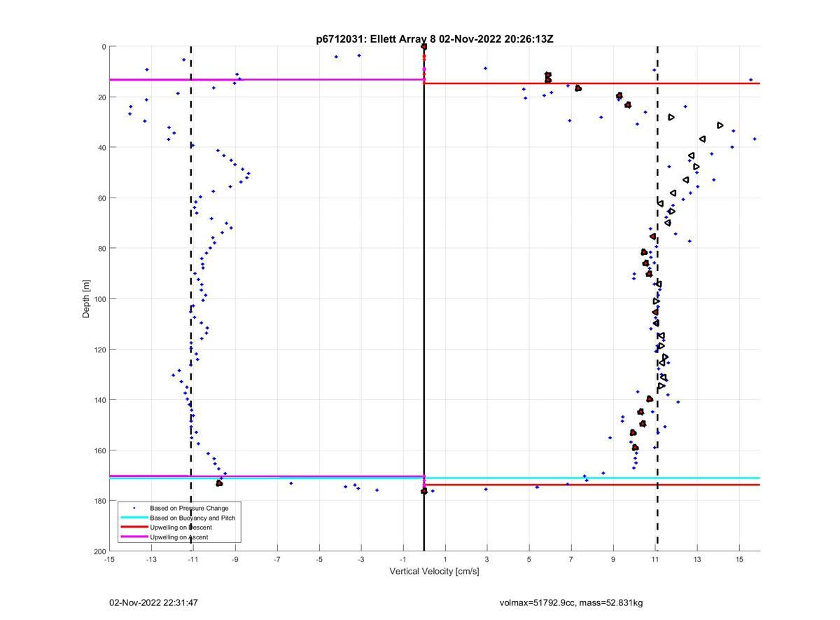Select legend entry 'Based on Buoyancy and Pitch'
Image resolution: width=840 pixels, height=620 pixels.
coord(192,518)
